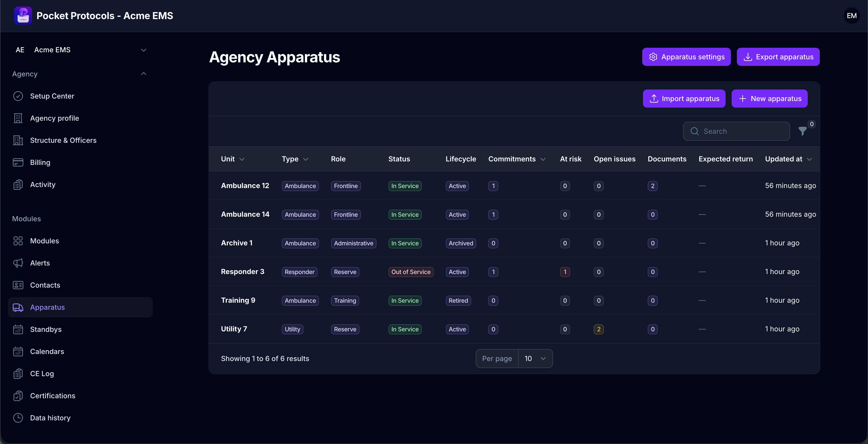Go to the Calendars module
The width and height of the screenshot is (868, 444).
[81, 351]
